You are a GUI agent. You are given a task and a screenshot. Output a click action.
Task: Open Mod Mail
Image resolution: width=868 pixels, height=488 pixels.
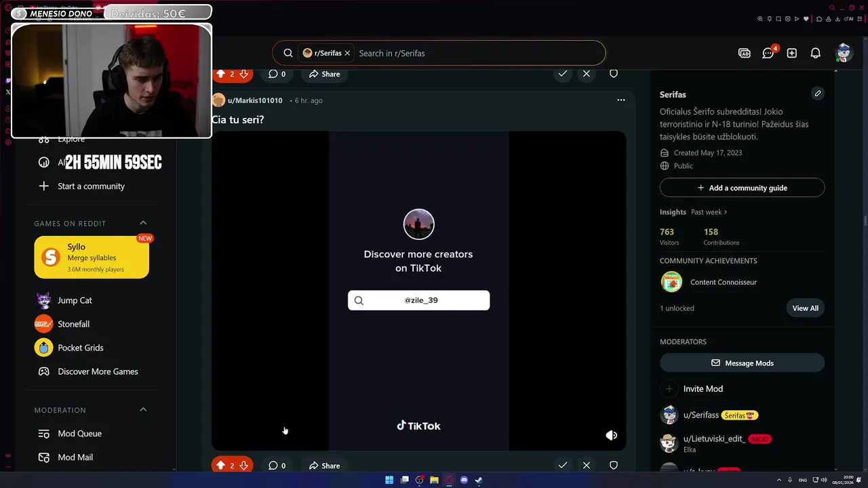tap(75, 457)
